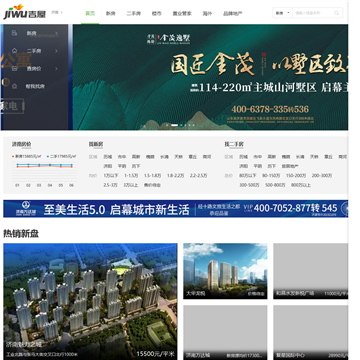Click the house icon beside sidebar 二手房
The width and height of the screenshot is (360, 360).
pyautogui.click(x=14, y=51)
